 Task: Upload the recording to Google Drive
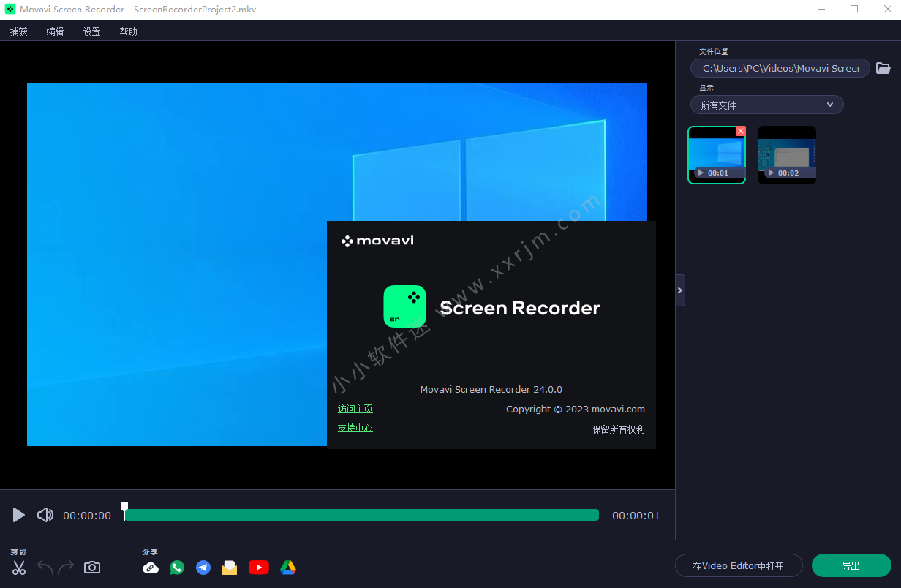tap(288, 568)
